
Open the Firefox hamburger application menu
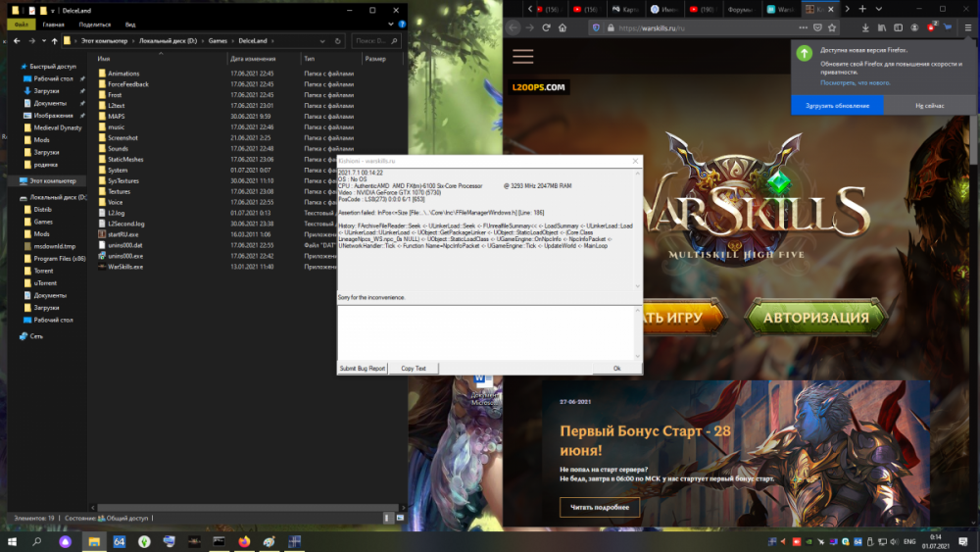click(x=968, y=28)
